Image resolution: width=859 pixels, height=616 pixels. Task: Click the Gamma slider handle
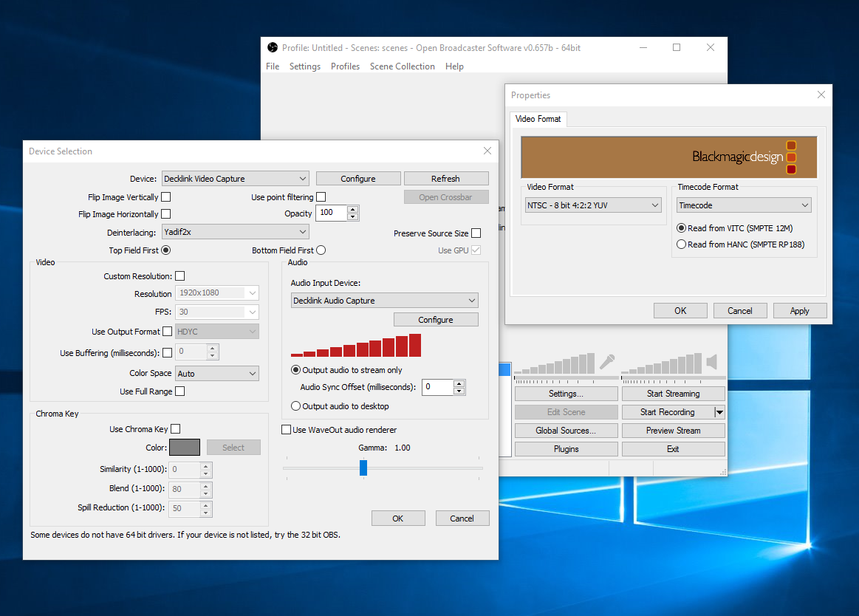coord(363,468)
